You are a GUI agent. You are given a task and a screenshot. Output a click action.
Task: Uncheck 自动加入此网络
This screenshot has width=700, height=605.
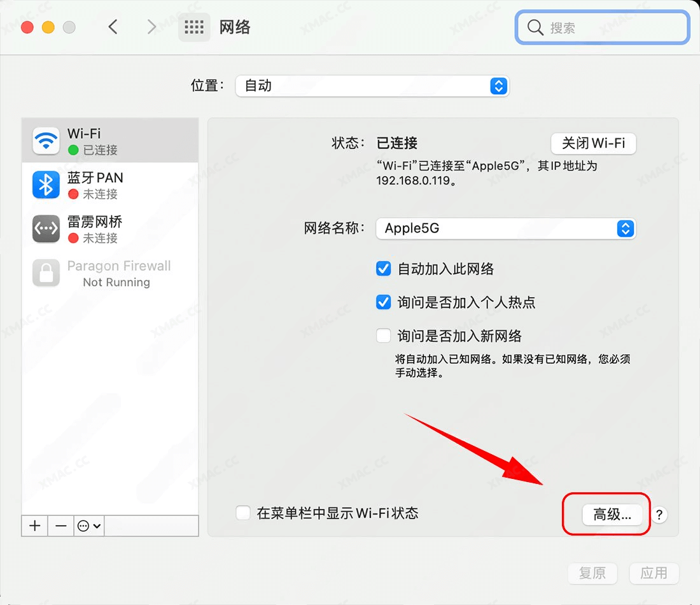[x=383, y=269]
